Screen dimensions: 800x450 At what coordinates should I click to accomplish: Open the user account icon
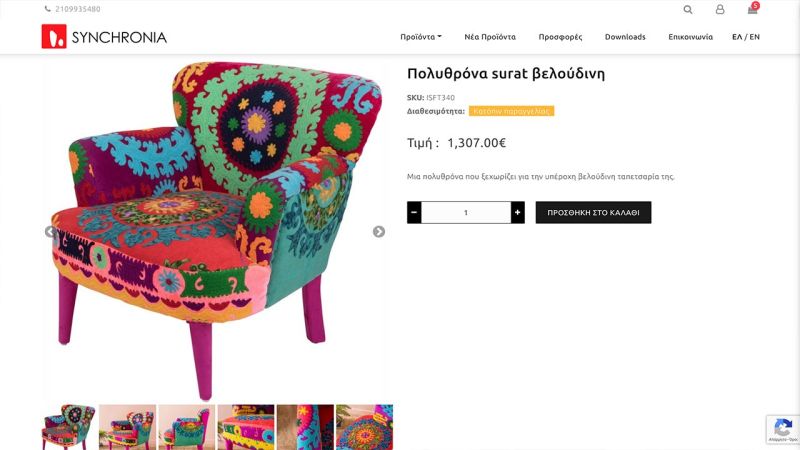(720, 10)
